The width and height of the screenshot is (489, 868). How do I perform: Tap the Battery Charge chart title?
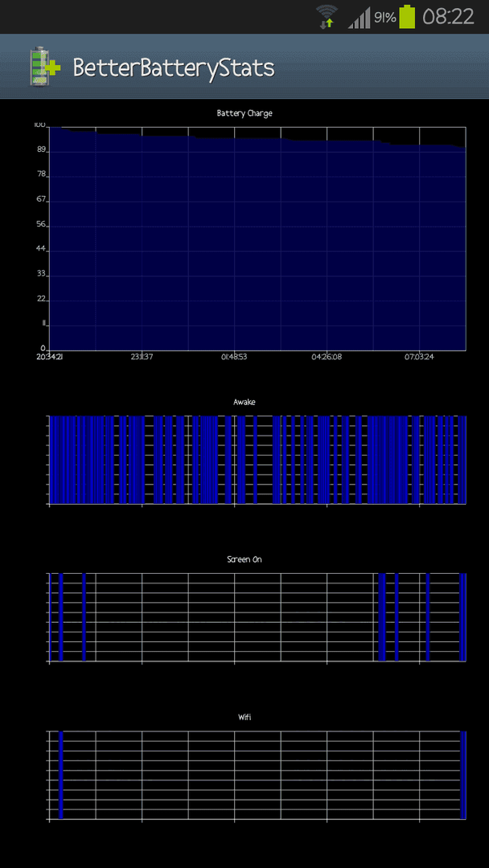pyautogui.click(x=244, y=113)
